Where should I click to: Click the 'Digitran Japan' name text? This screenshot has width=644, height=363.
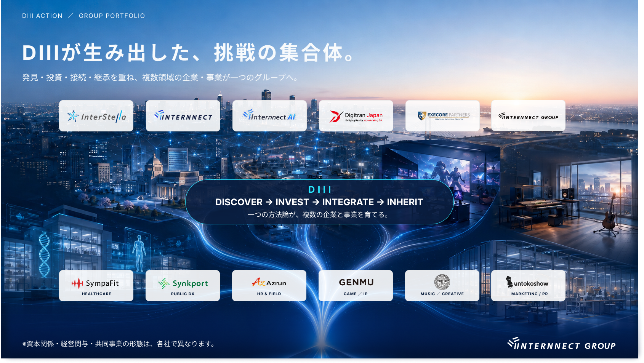coord(364,115)
